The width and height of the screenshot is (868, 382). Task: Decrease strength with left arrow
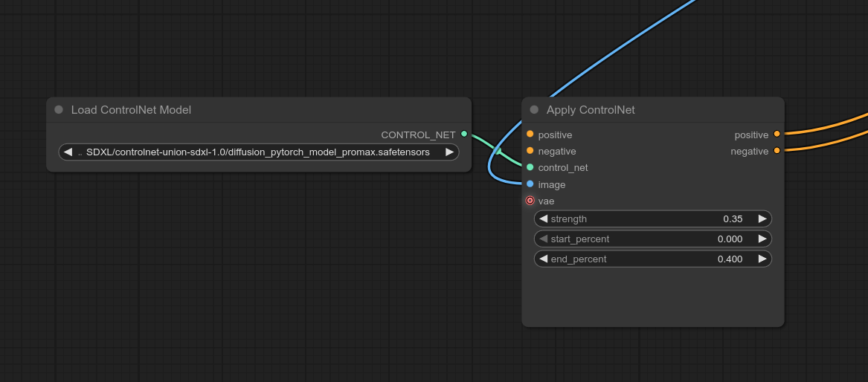coord(543,219)
